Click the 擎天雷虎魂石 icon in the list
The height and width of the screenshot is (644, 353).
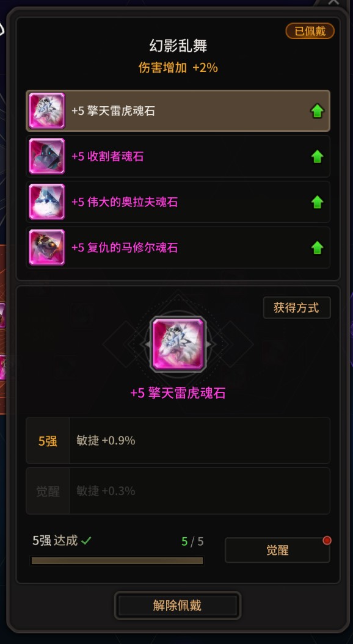[47, 111]
